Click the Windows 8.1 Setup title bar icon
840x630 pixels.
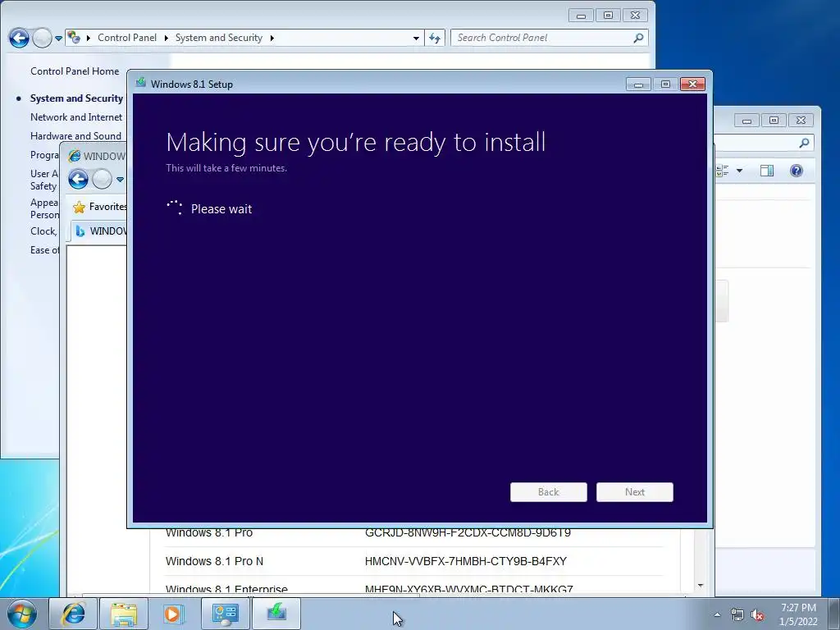pos(141,83)
